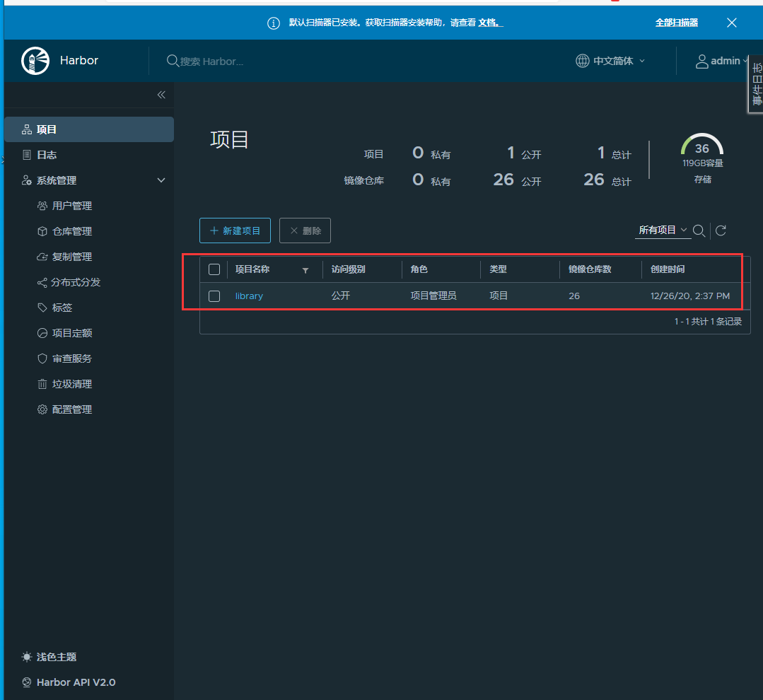Click the 119GB容量 label
Screen dimensions: 763x700
tap(703, 163)
